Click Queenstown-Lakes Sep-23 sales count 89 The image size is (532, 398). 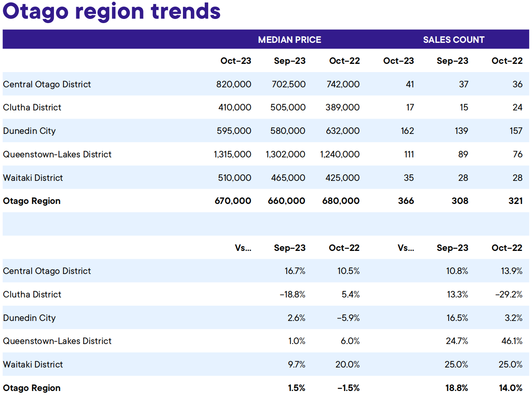(463, 154)
